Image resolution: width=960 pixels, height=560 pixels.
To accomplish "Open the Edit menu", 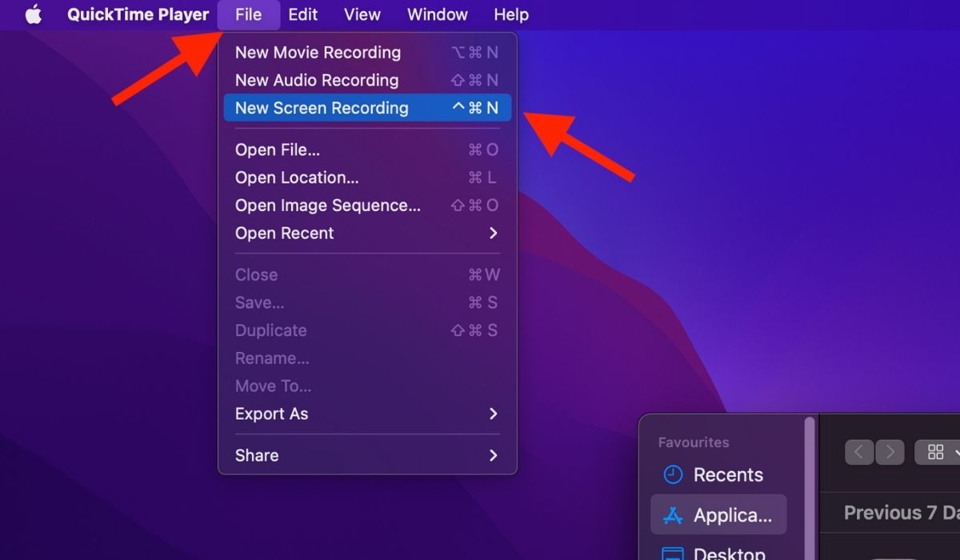I will 302,14.
